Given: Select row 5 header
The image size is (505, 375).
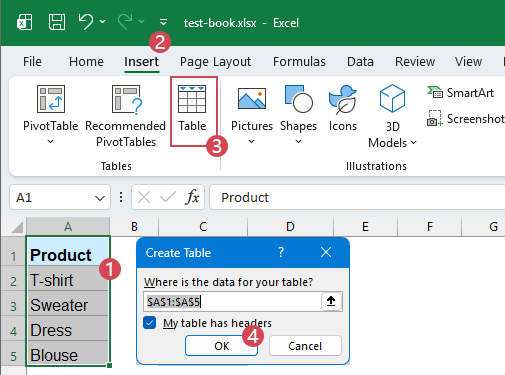Looking at the screenshot, I should tap(13, 353).
